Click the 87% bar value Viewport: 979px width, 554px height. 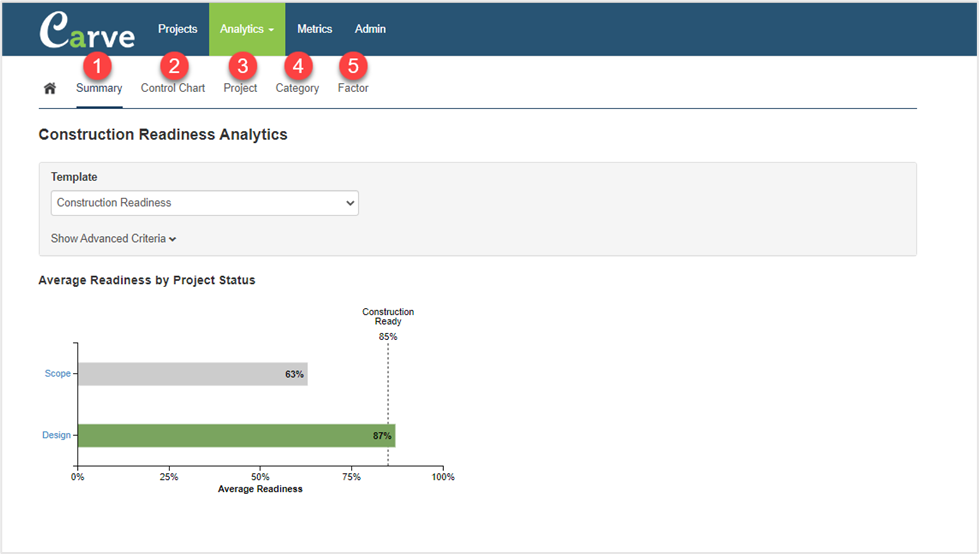pos(382,436)
